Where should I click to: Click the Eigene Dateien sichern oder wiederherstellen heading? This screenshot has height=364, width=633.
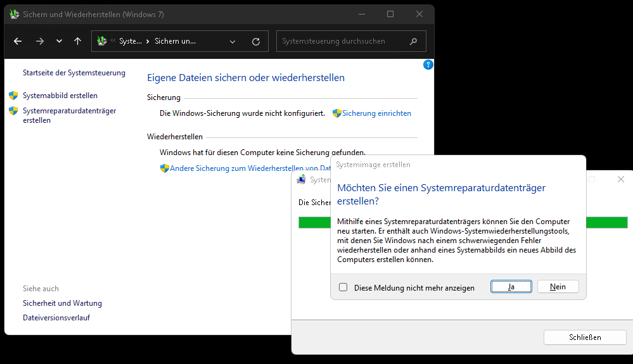pyautogui.click(x=246, y=78)
